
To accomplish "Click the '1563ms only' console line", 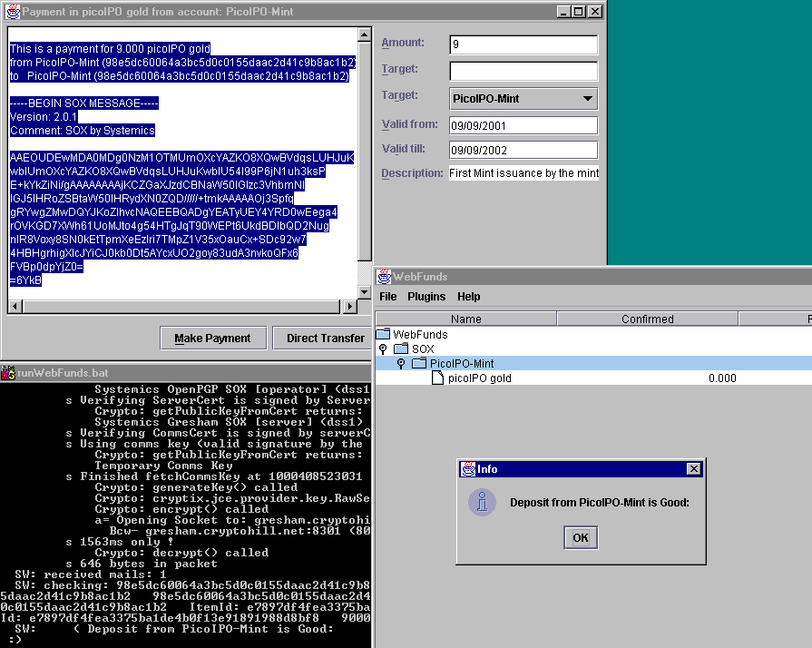I will 120,541.
